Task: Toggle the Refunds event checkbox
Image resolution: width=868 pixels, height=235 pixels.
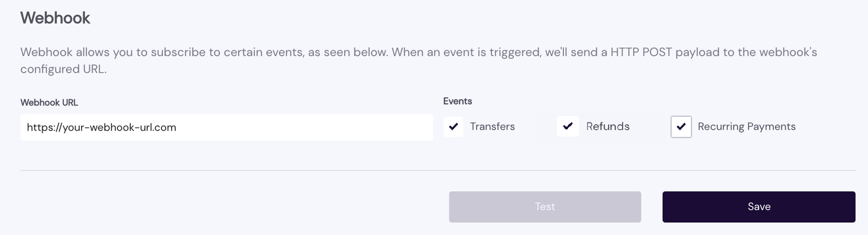Action: pyautogui.click(x=567, y=127)
